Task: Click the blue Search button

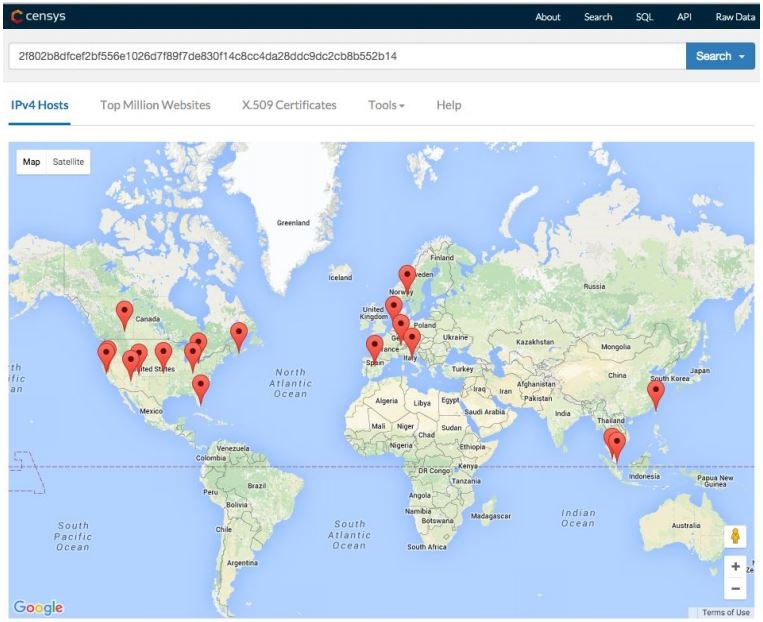Action: click(713, 56)
